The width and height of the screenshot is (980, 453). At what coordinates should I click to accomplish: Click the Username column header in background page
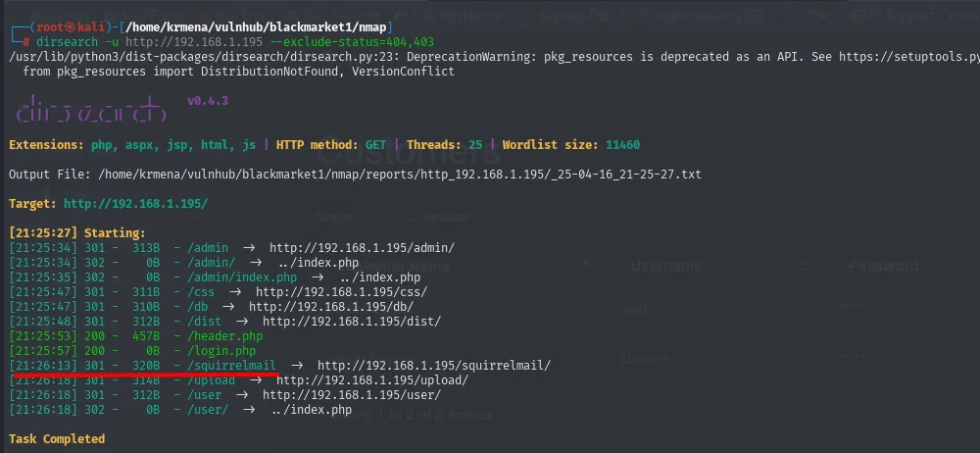(x=666, y=266)
